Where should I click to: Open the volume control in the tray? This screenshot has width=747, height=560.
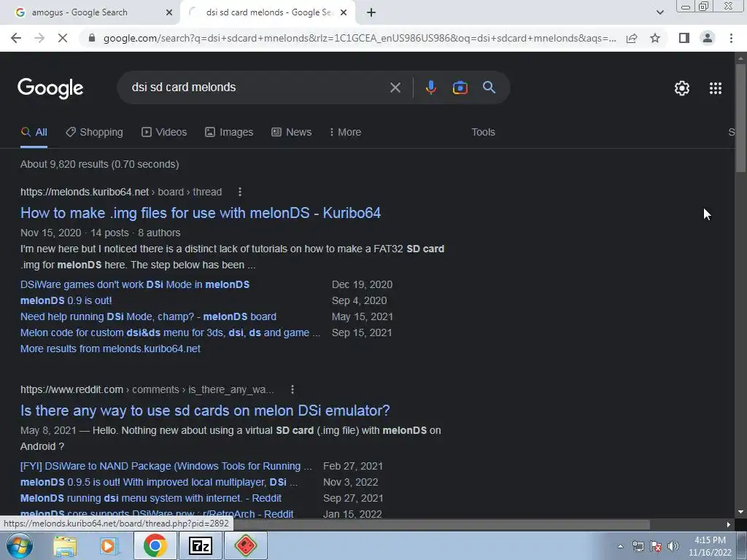coord(673,546)
